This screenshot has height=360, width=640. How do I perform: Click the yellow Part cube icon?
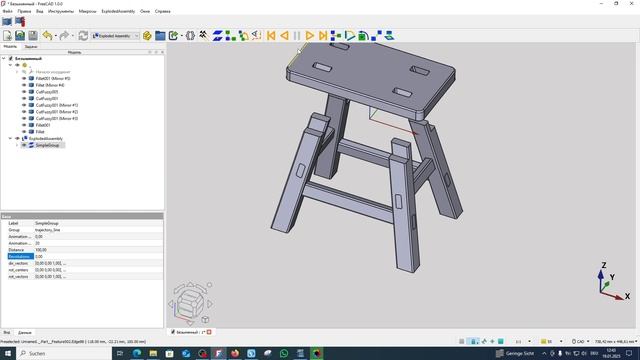click(147, 36)
